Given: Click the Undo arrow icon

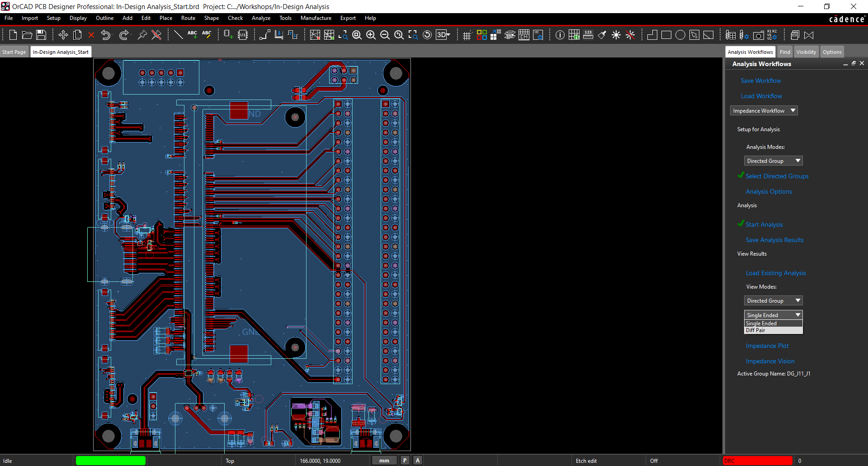Looking at the screenshot, I should (106, 35).
